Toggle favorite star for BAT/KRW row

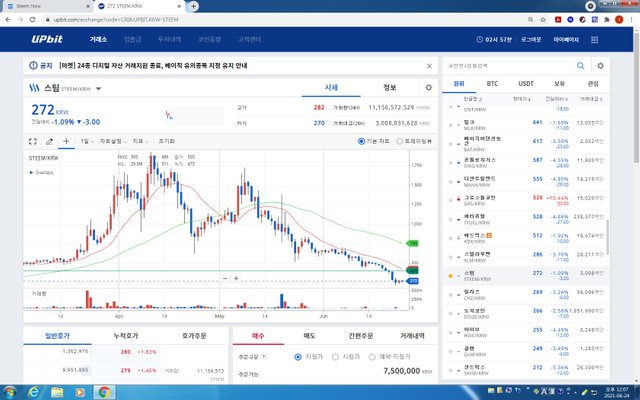[451, 144]
